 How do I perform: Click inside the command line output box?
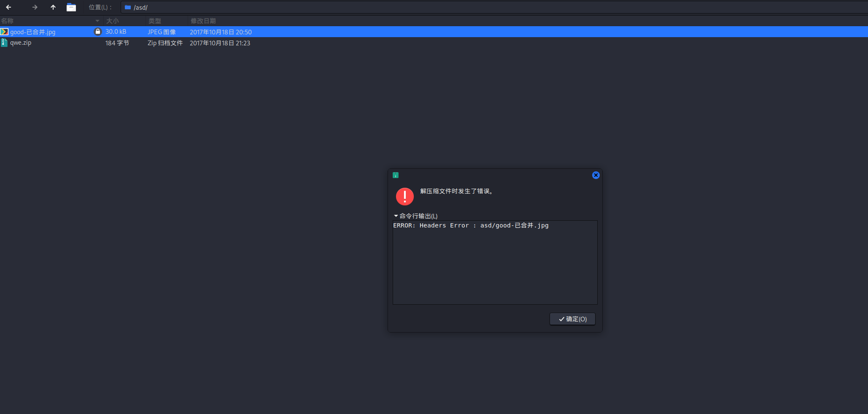(495, 266)
